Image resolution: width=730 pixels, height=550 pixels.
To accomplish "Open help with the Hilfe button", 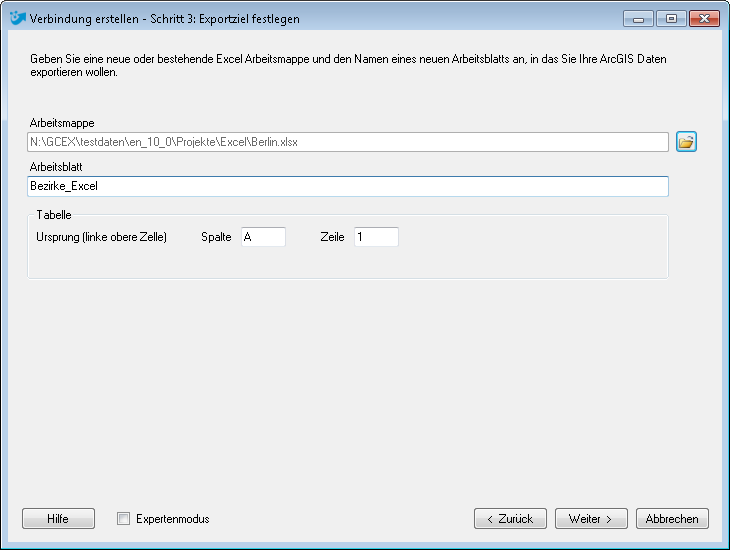I will click(58, 518).
